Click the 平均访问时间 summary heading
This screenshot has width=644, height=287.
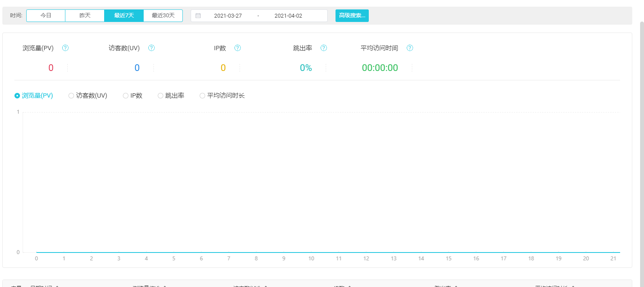tap(379, 48)
